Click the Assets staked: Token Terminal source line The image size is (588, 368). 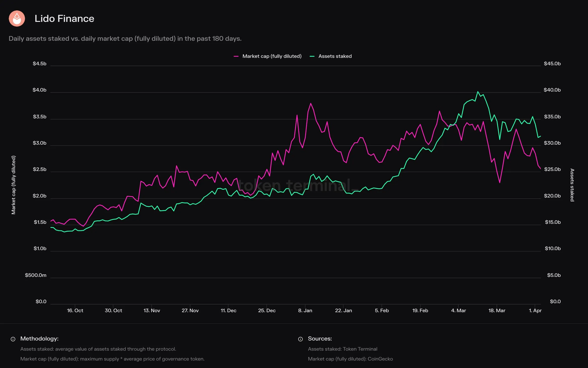pos(343,349)
